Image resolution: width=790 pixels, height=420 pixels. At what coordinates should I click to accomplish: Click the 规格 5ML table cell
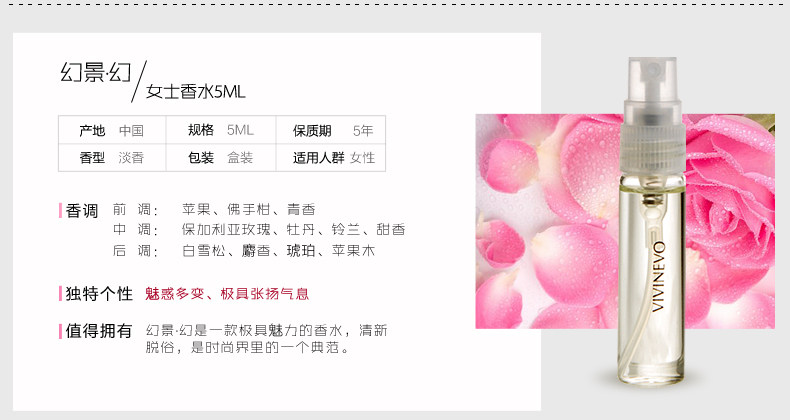(221, 130)
